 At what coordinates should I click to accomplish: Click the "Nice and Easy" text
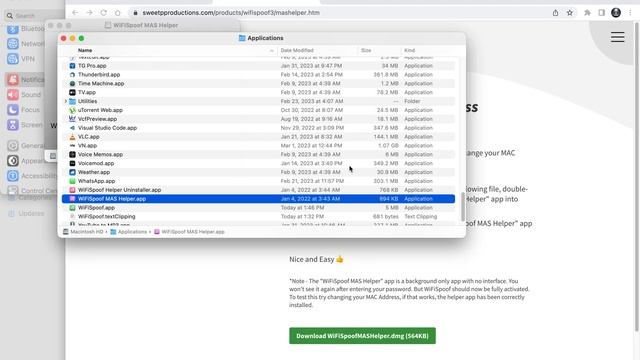point(312,259)
